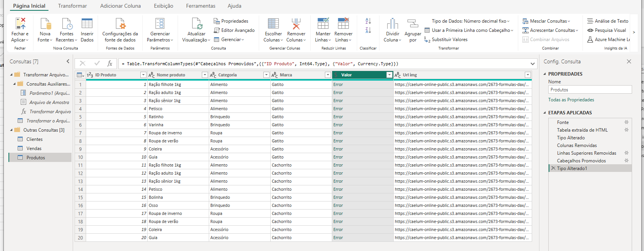
Task: Collapse the Outras Consultas folder
Action: pyautogui.click(x=11, y=130)
